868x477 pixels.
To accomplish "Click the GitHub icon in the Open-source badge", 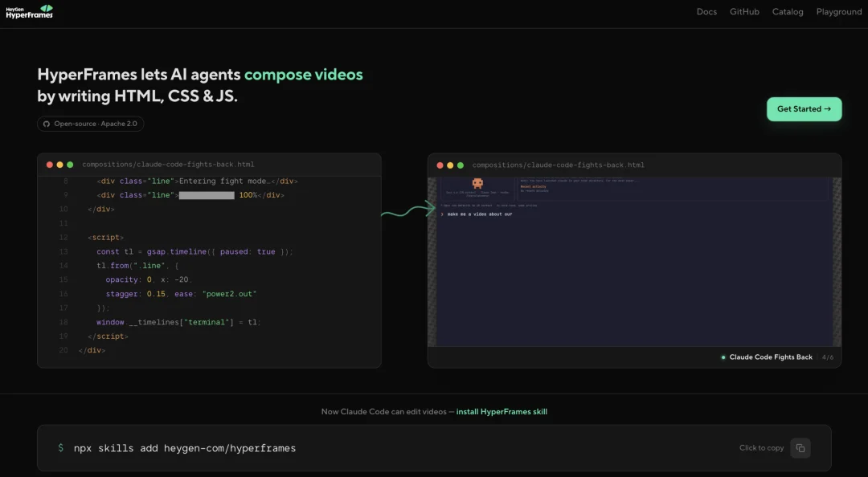I will [47, 124].
